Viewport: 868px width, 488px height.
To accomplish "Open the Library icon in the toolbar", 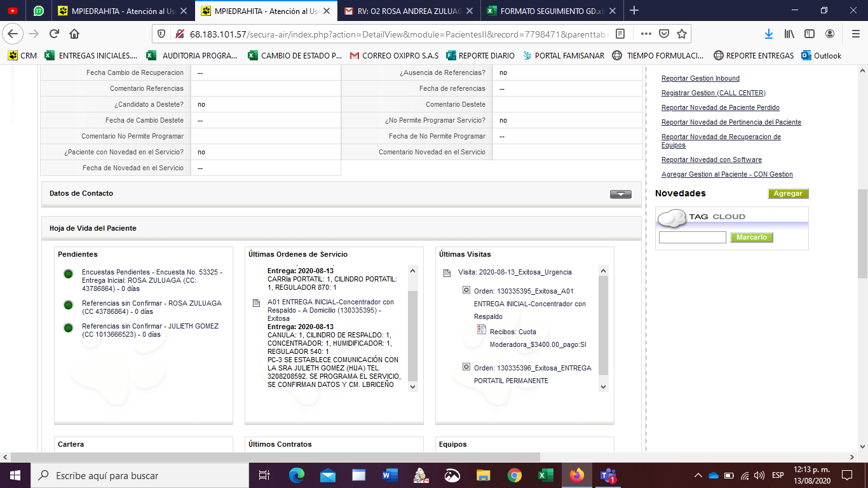I will tap(789, 34).
